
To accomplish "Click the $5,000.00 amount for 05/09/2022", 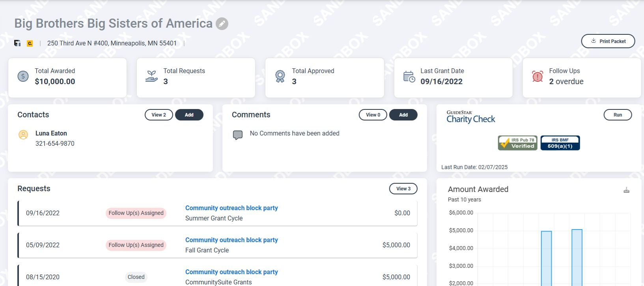I will coord(396,245).
